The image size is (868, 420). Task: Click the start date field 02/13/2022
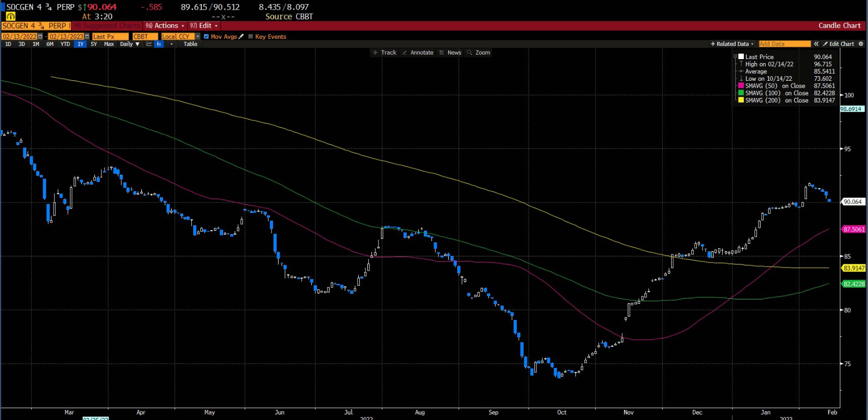[20, 36]
